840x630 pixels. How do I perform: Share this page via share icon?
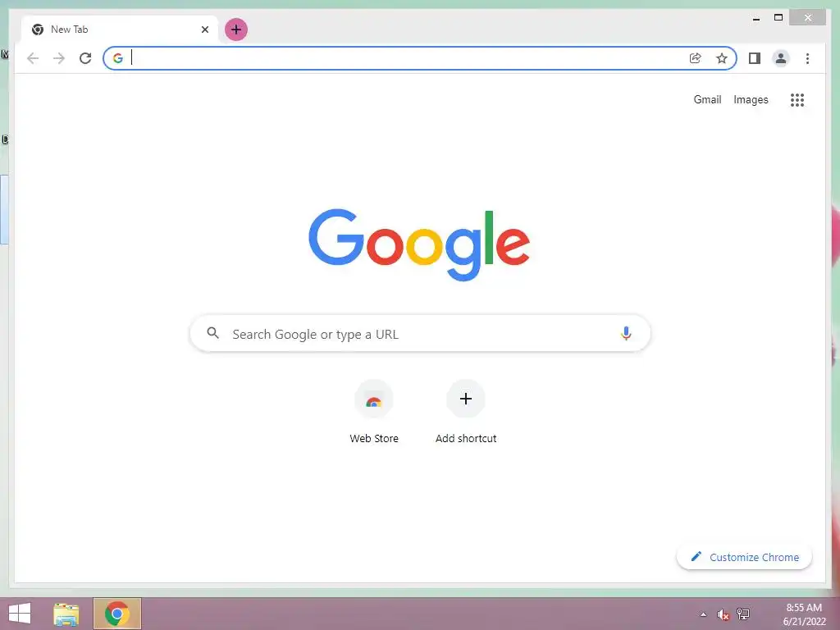coord(695,58)
